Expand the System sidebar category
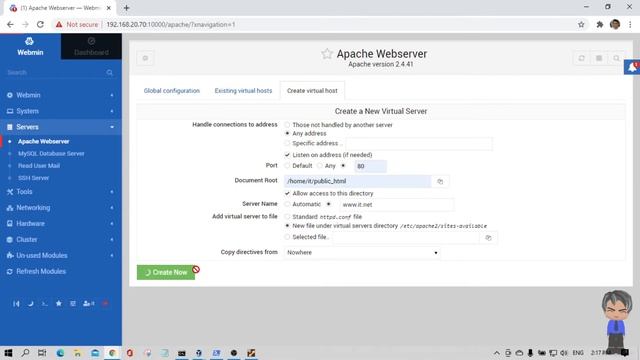Screen dimensions: 640x360 (61, 111)
